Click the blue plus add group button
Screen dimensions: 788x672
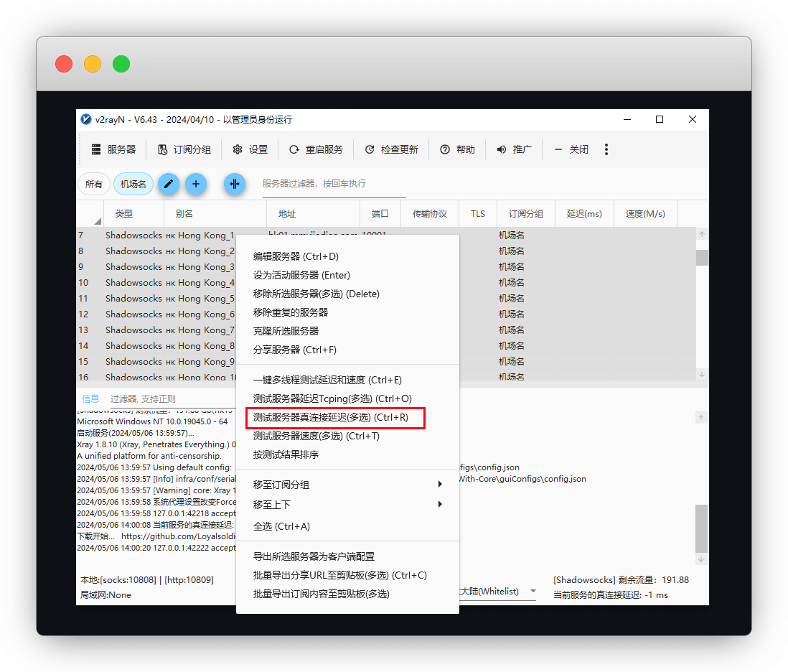tap(196, 184)
